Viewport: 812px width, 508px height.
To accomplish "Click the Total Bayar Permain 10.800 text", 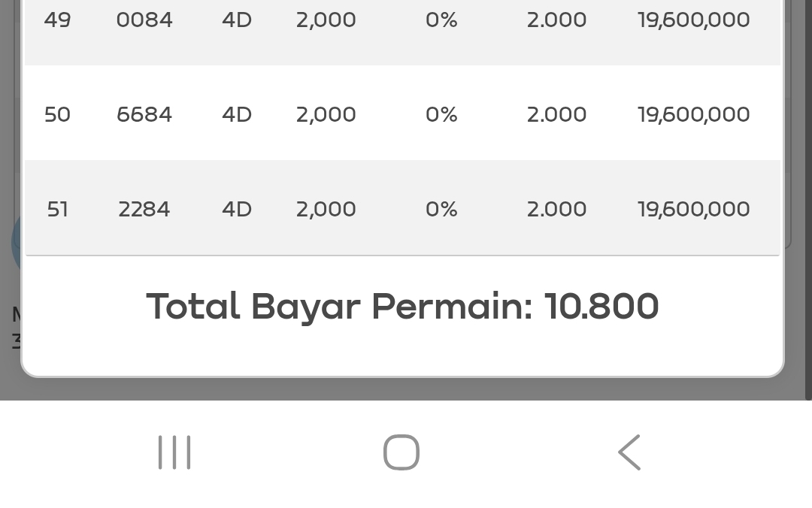I will [x=402, y=307].
